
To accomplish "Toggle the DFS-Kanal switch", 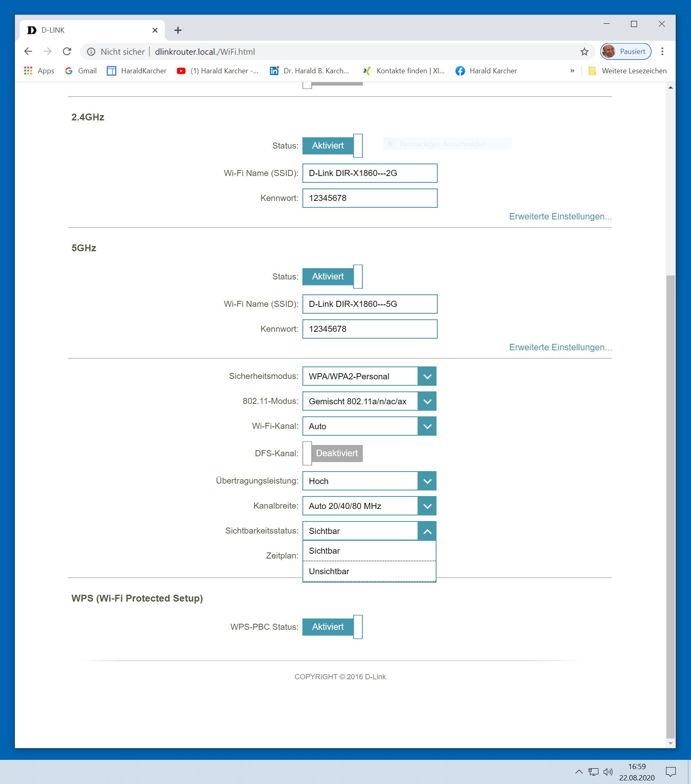I will [333, 453].
